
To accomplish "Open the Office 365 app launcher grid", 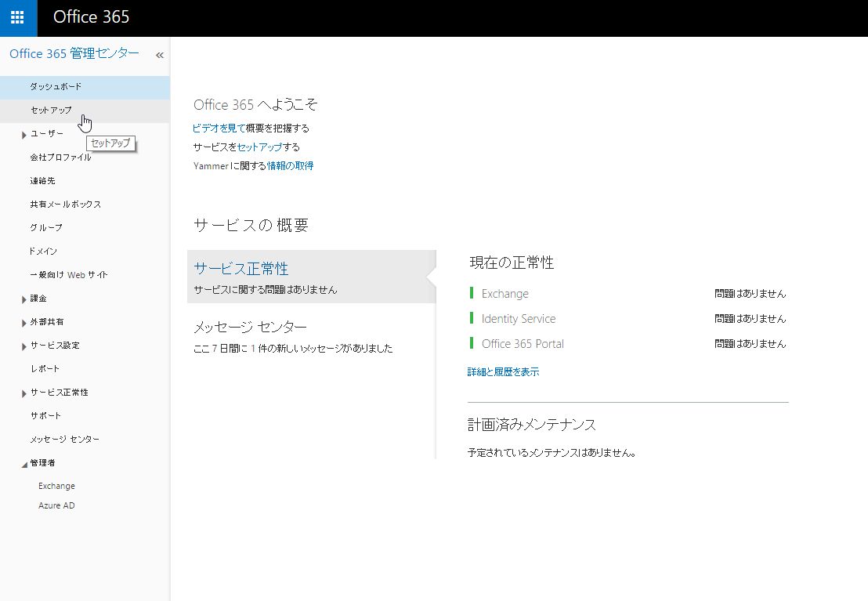I will coord(18,18).
